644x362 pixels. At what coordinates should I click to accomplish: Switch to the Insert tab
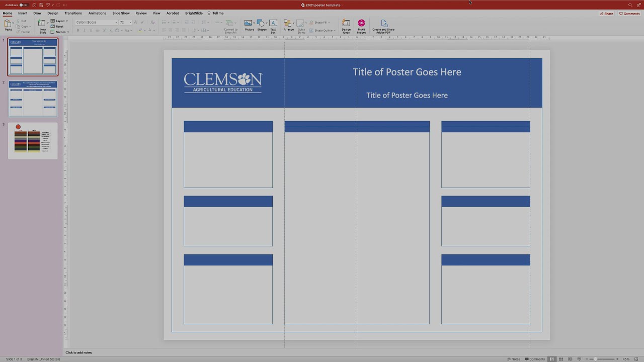coord(23,13)
